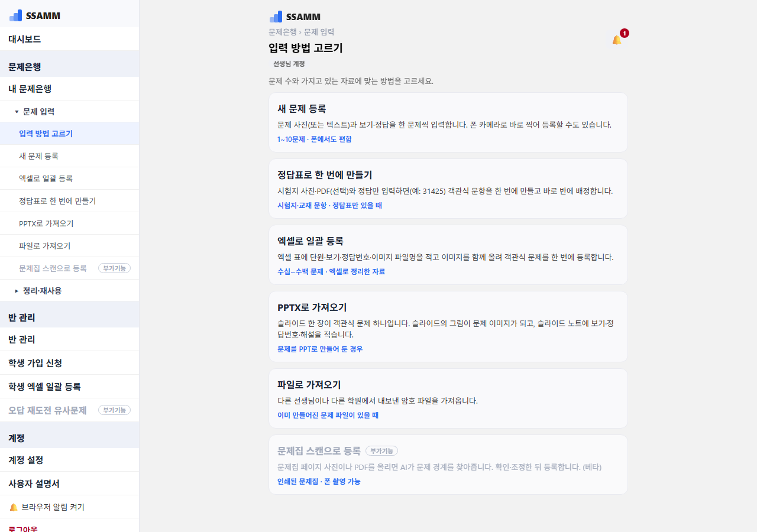757x532 pixels.
Task: Select 입력 방법 고르기 in the sidebar
Action: [x=69, y=134]
